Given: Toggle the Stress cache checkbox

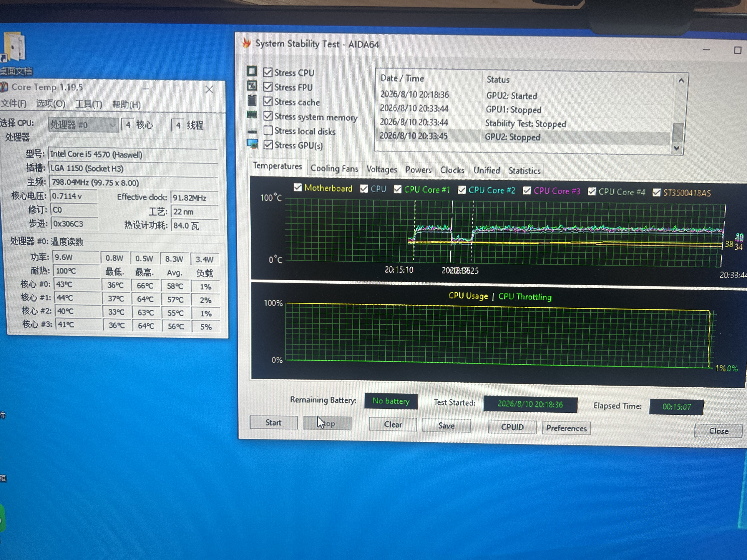Looking at the screenshot, I should (x=268, y=101).
